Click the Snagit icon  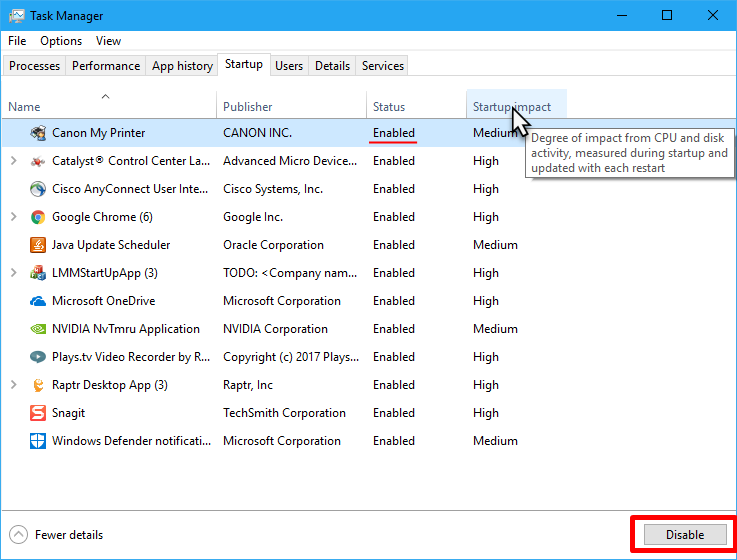[x=38, y=413]
